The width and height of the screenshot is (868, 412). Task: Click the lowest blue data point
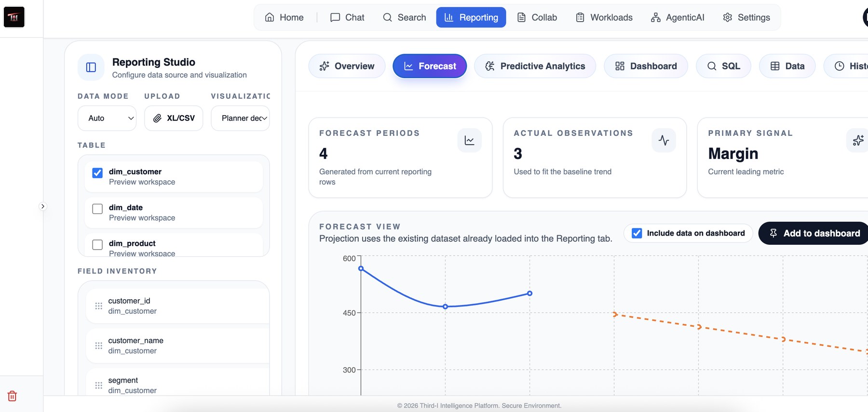click(445, 306)
